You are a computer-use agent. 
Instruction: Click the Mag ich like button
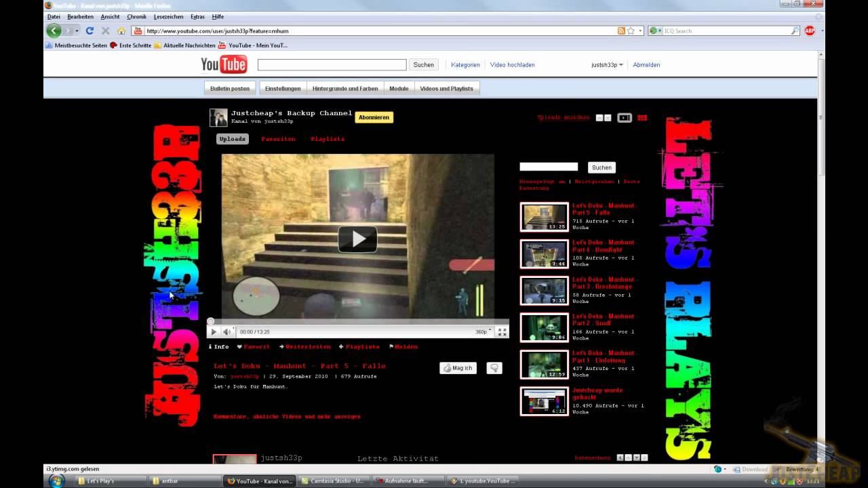(458, 368)
